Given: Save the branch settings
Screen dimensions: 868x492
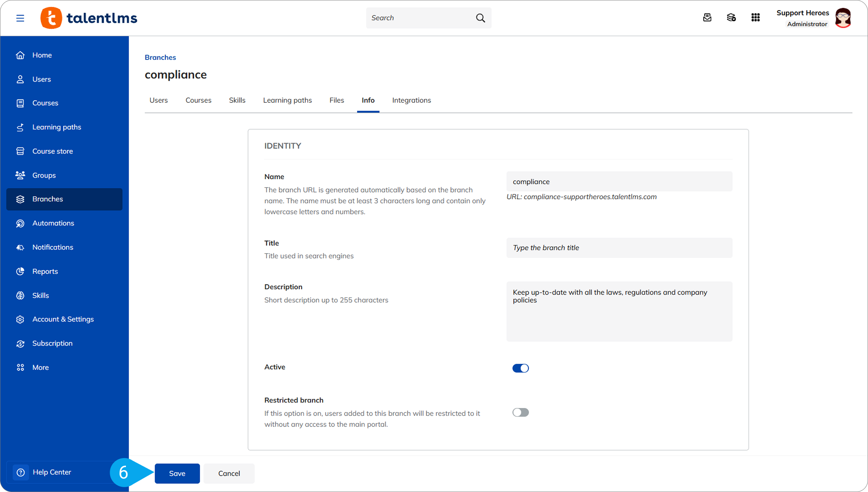Looking at the screenshot, I should point(177,473).
